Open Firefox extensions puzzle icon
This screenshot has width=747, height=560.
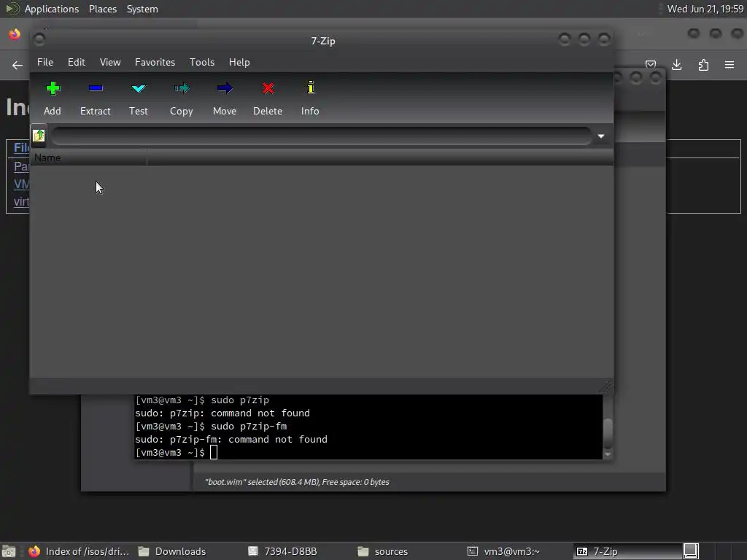click(x=703, y=65)
